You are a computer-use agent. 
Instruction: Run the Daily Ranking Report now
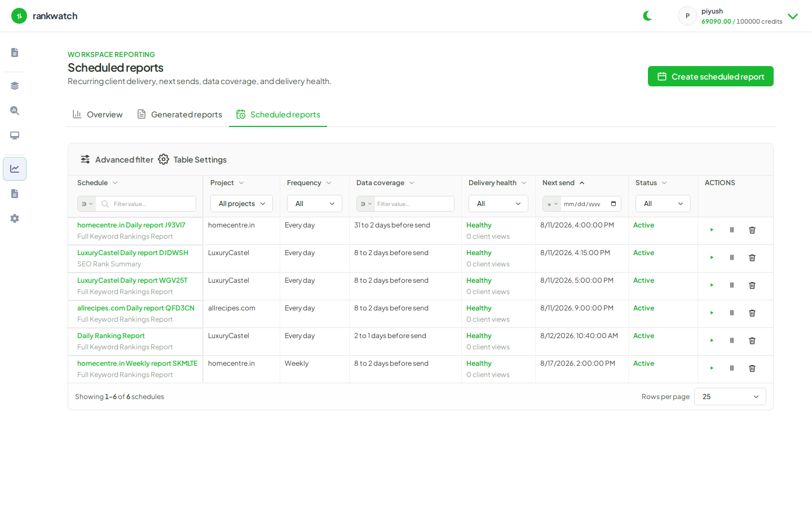point(712,341)
